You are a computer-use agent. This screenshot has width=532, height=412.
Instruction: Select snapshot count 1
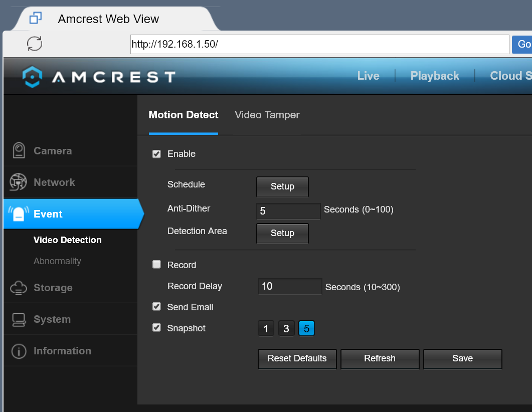266,328
